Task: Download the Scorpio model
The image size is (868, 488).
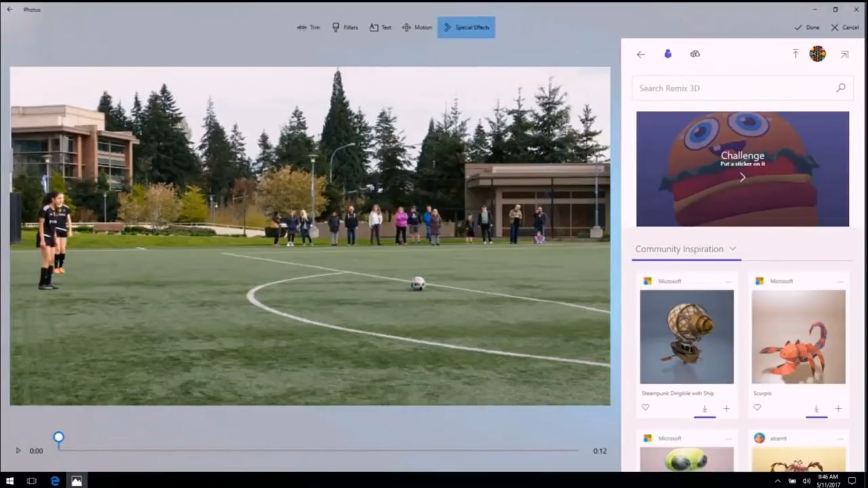Action: click(817, 409)
